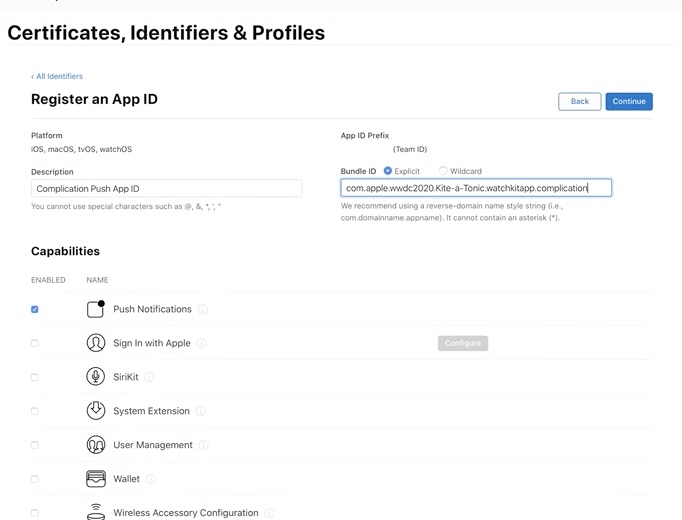Click the Capabilities heading

(x=65, y=251)
